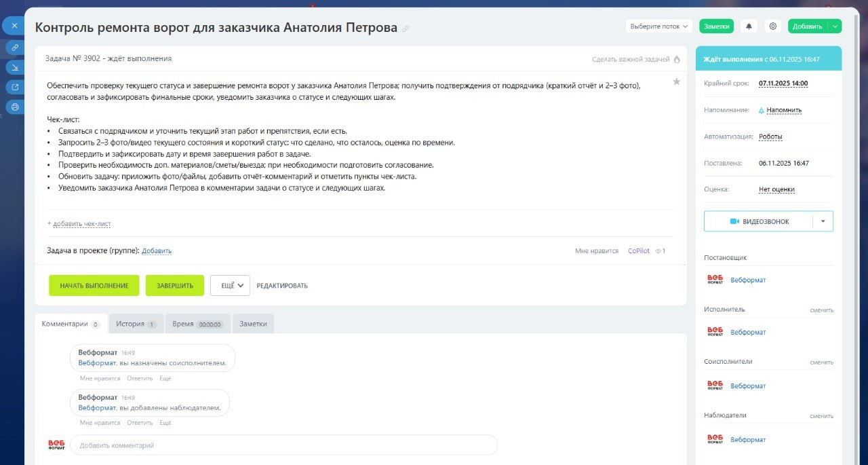Click the copy link icon in left sidebar
The height and width of the screenshot is (465, 868).
tap(15, 48)
